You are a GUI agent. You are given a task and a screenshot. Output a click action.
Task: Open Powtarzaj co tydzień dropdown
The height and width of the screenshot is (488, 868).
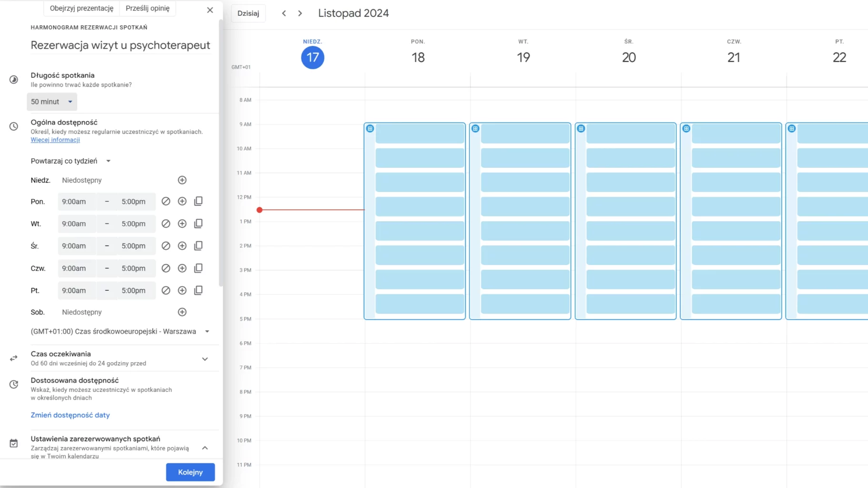70,161
